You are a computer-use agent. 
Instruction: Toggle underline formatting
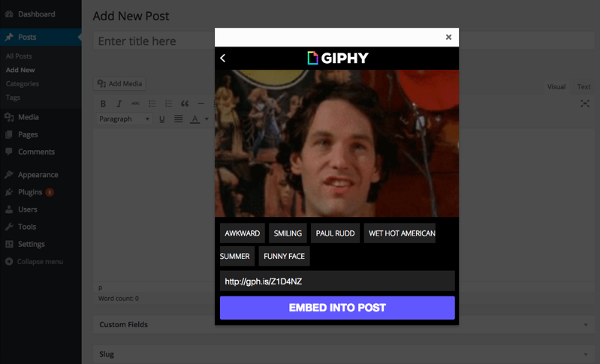[162, 119]
